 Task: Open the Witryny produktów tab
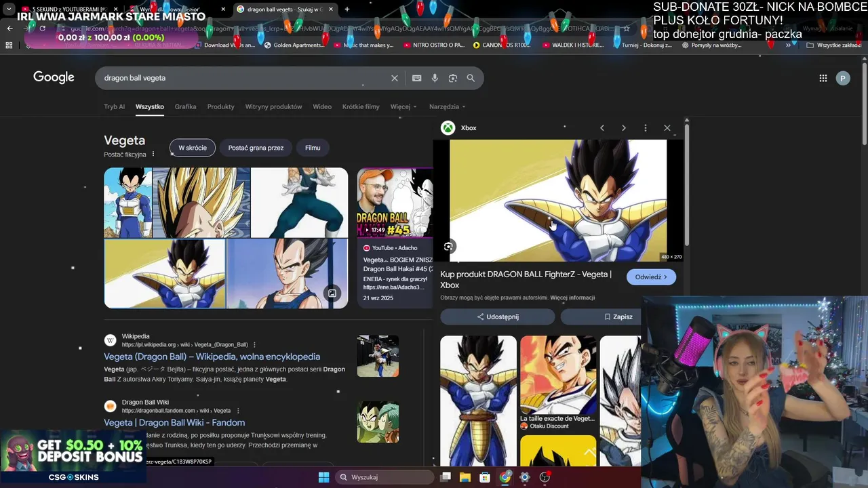click(x=273, y=106)
